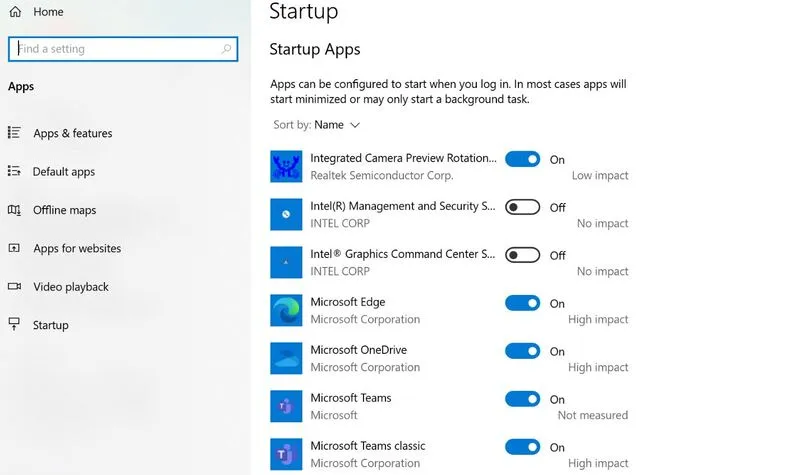Click the Intel Graphics Command Center icon

(x=286, y=262)
